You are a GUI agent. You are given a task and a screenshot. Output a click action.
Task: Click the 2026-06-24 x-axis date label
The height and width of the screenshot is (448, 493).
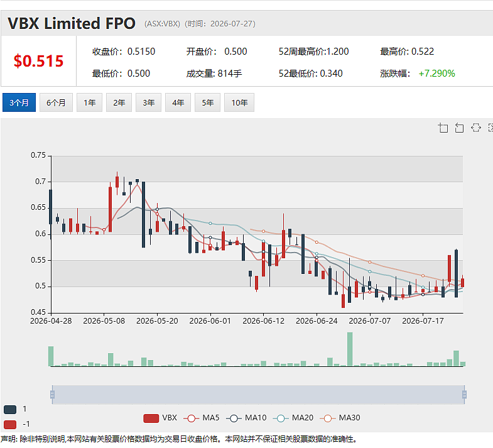click(x=317, y=321)
